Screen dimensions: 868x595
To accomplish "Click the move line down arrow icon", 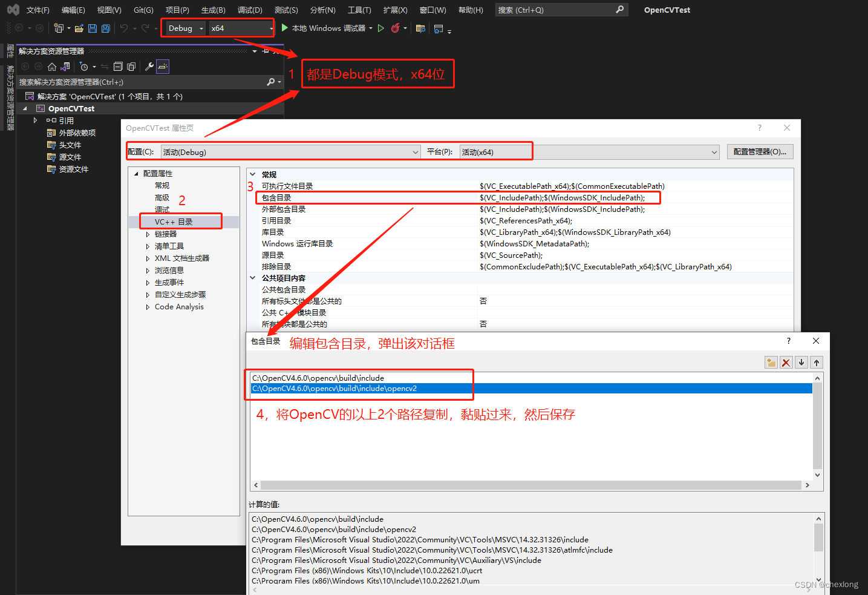I will coord(801,363).
